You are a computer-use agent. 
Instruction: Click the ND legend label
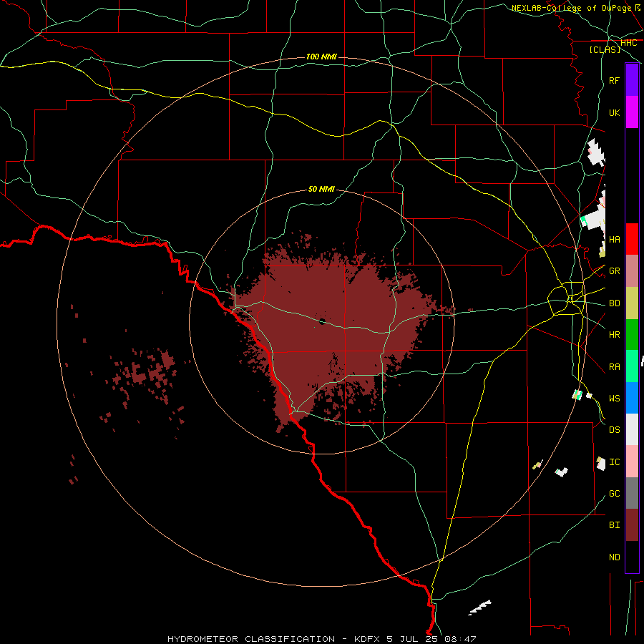tap(614, 557)
